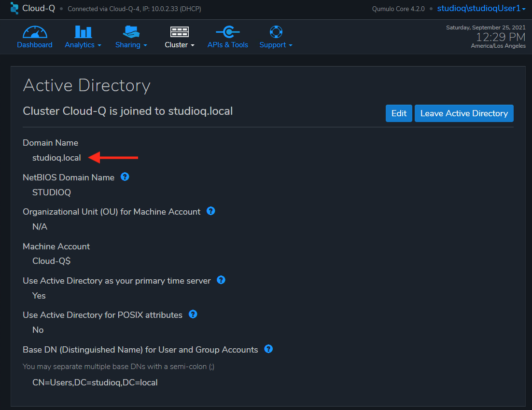
Task: Open the studioq\studioqUser1 account menu
Action: pyautogui.click(x=481, y=9)
